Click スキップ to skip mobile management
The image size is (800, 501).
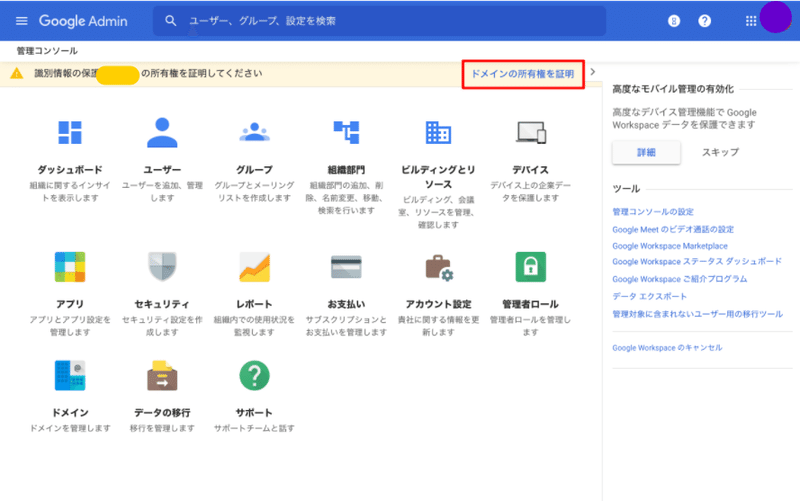pyautogui.click(x=720, y=153)
